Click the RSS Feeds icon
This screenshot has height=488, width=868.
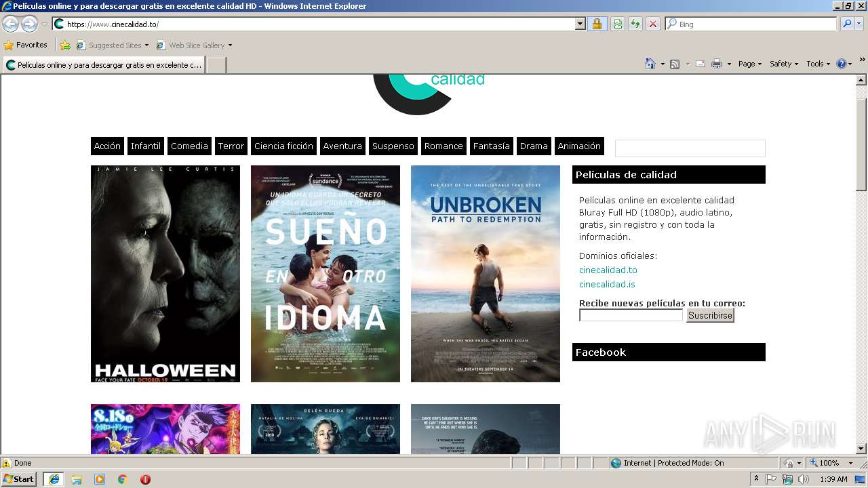point(675,64)
